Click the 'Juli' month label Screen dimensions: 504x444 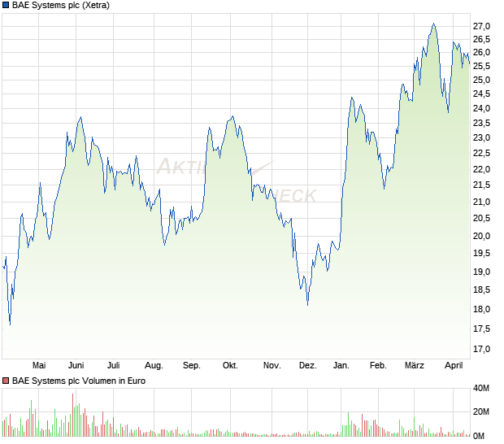point(114,366)
